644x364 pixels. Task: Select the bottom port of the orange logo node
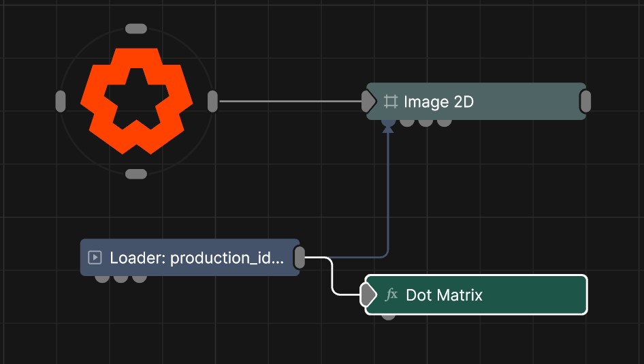coord(136,174)
